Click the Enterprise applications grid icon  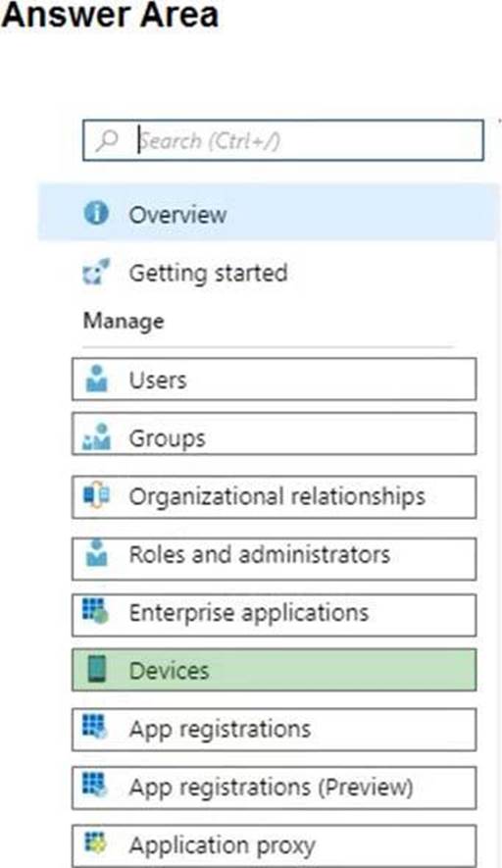click(95, 611)
